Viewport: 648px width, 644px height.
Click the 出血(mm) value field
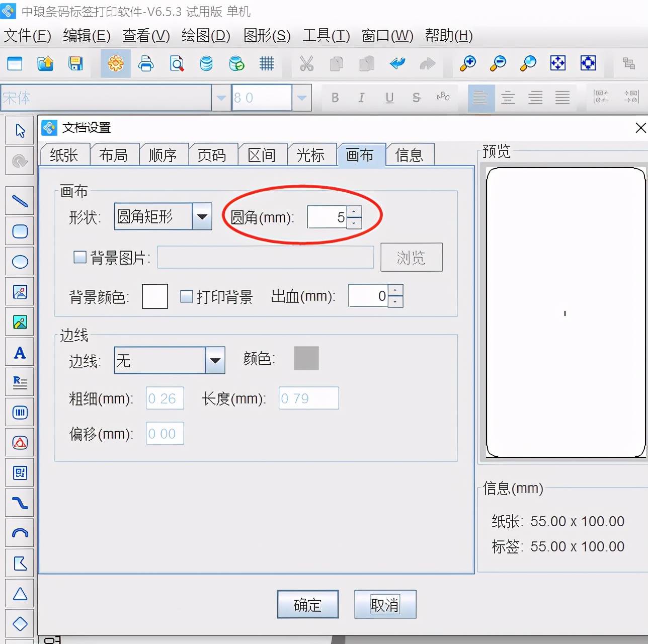click(x=368, y=296)
